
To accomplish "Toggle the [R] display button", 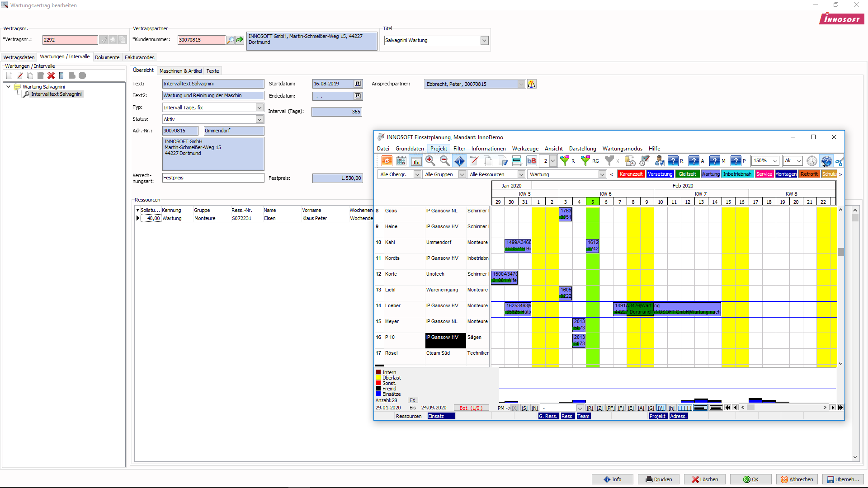I will [x=590, y=408].
